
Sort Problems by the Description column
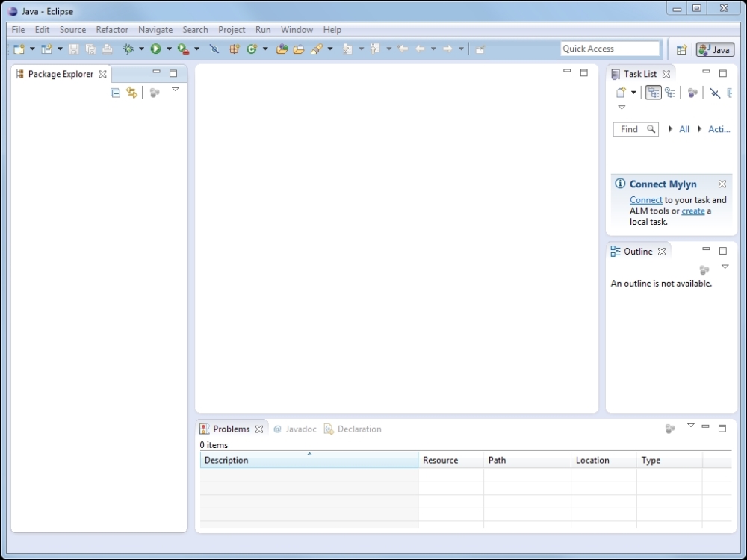309,460
